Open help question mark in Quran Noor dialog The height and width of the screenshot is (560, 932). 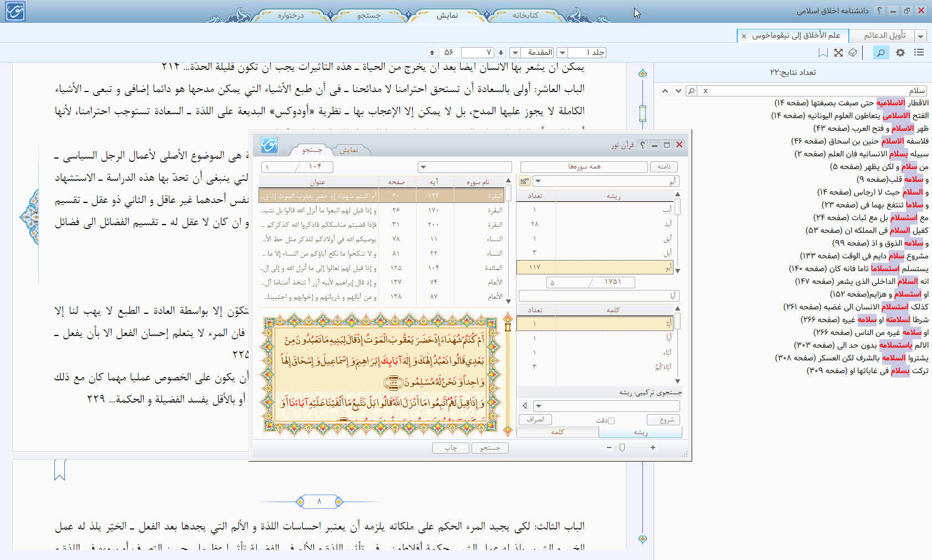click(642, 145)
